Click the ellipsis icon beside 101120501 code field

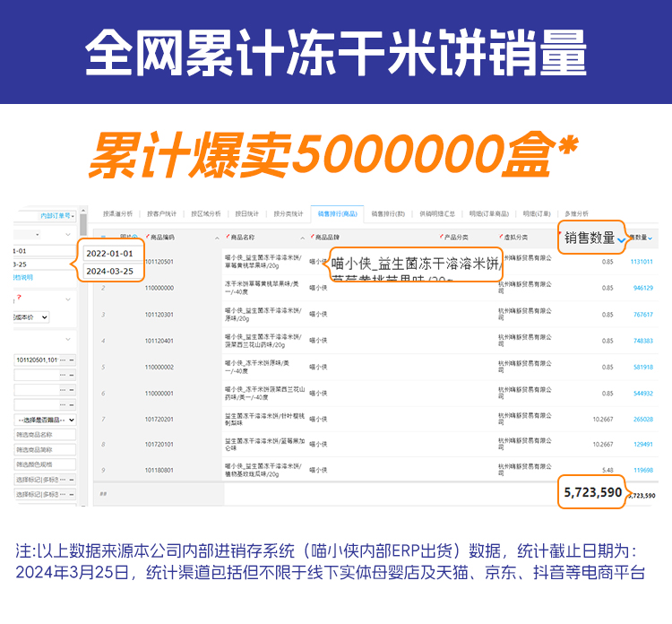[63, 360]
